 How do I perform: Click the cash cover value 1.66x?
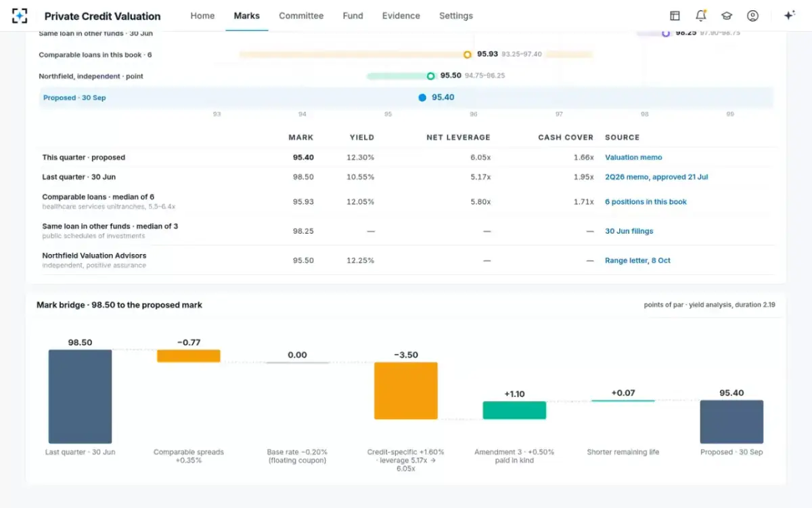pyautogui.click(x=584, y=157)
